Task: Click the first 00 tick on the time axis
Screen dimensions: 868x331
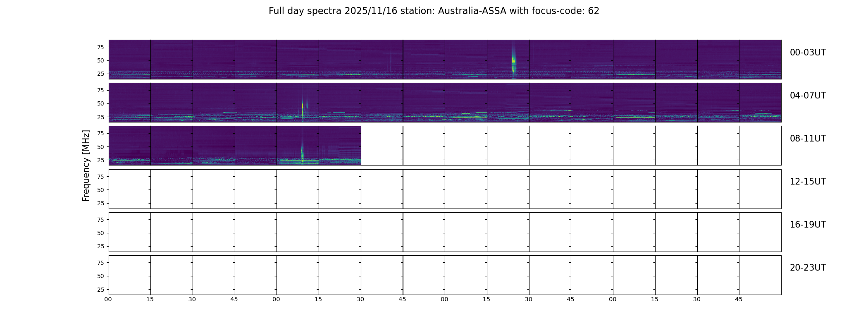Action: [x=108, y=299]
